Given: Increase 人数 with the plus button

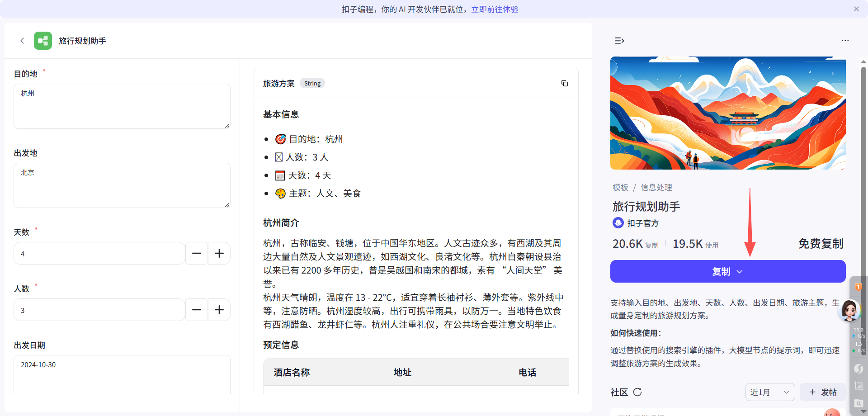Looking at the screenshot, I should point(219,310).
